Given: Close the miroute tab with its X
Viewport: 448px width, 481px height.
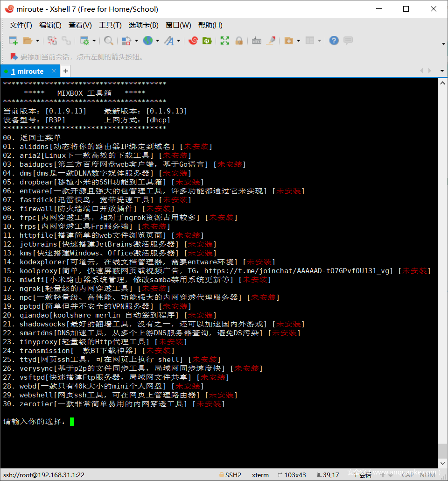Looking at the screenshot, I should [54, 71].
